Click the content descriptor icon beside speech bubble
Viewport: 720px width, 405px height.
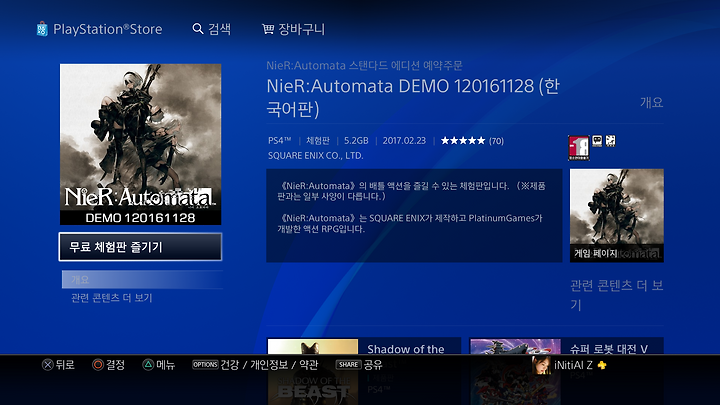[x=610, y=141]
